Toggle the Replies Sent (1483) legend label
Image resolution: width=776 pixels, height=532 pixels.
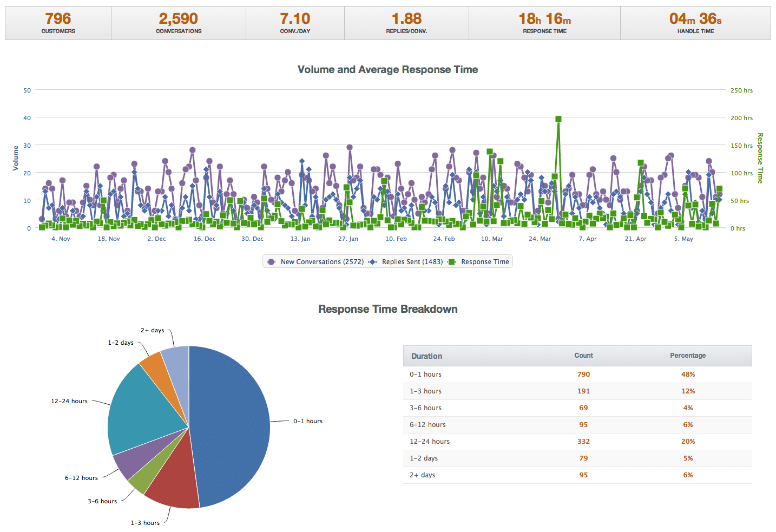point(412,262)
